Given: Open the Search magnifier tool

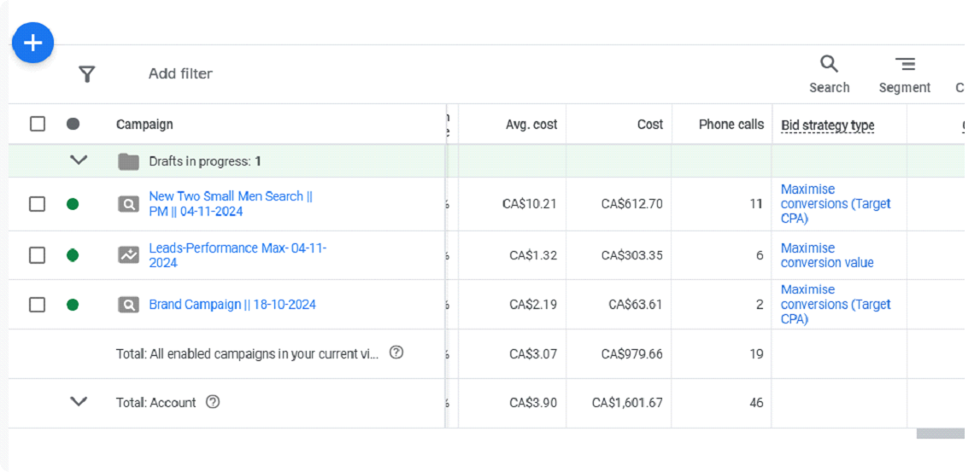Looking at the screenshot, I should click(829, 64).
